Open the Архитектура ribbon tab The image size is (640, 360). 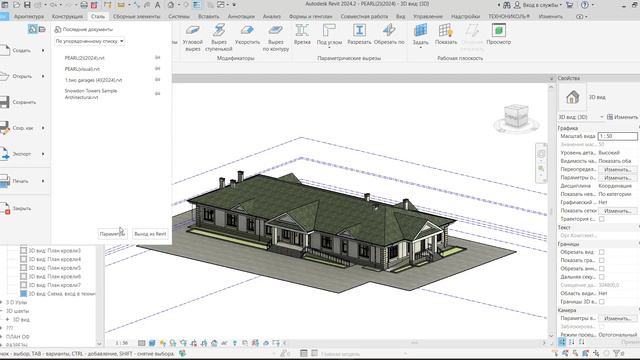pos(29,16)
